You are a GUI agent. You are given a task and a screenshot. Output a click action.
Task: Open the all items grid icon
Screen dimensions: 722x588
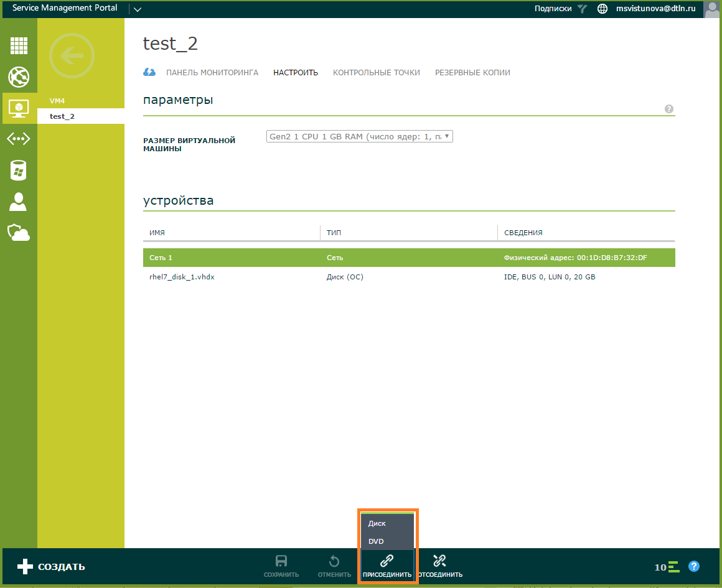point(19,45)
